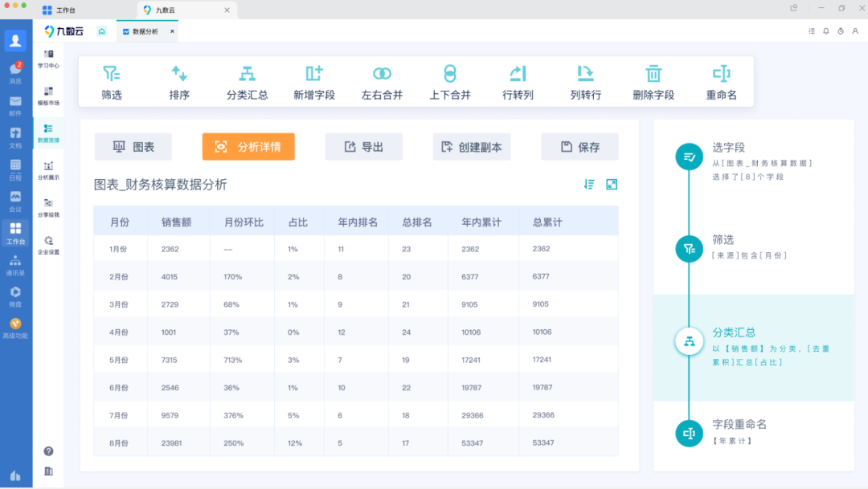The height and width of the screenshot is (489, 868).
Task: Click the 新增字段 add field icon
Action: pyautogui.click(x=314, y=74)
